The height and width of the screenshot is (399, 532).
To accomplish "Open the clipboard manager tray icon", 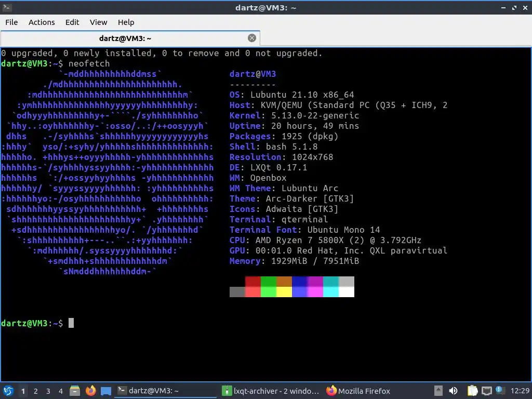I will tap(472, 391).
